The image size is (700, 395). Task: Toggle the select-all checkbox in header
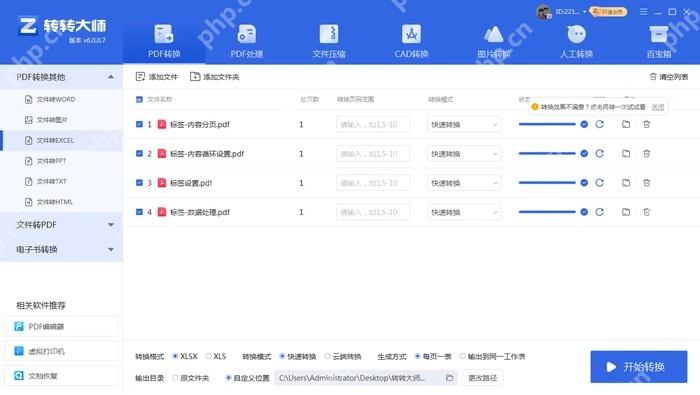(139, 99)
